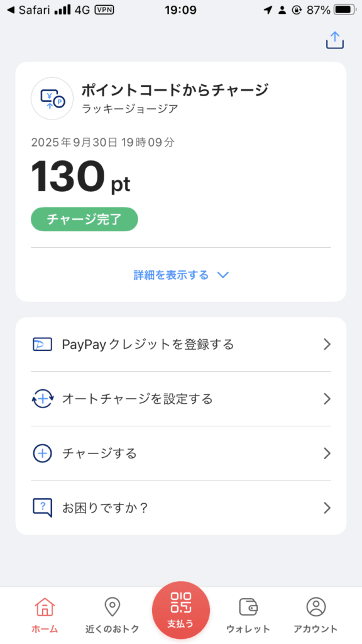Expand 詳細を表示する details section

click(181, 275)
